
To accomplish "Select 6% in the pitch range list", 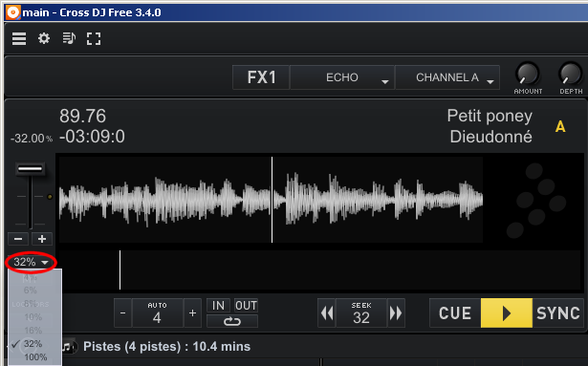I will (30, 291).
